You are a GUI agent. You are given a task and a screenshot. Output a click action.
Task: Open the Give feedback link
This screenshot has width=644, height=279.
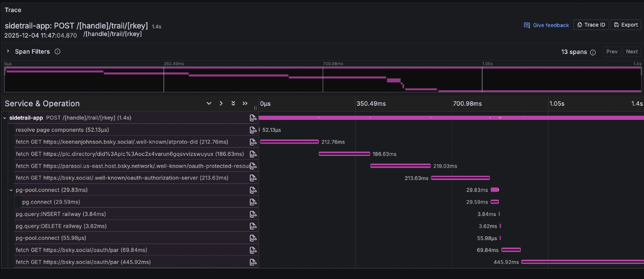546,25
